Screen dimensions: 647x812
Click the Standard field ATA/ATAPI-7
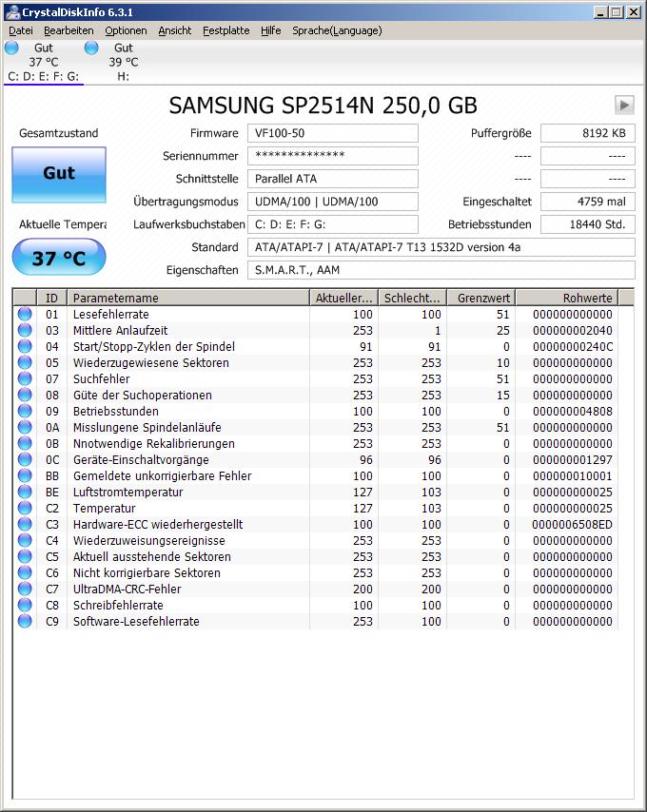tap(441, 247)
